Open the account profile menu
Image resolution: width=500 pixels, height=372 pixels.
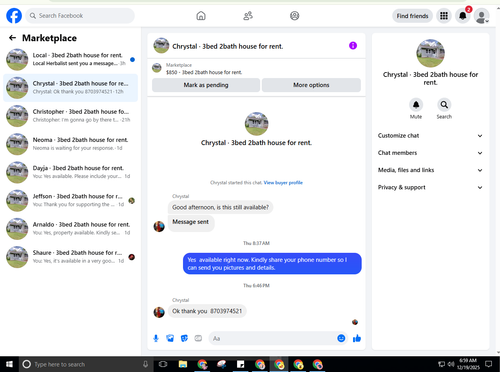coord(482,16)
